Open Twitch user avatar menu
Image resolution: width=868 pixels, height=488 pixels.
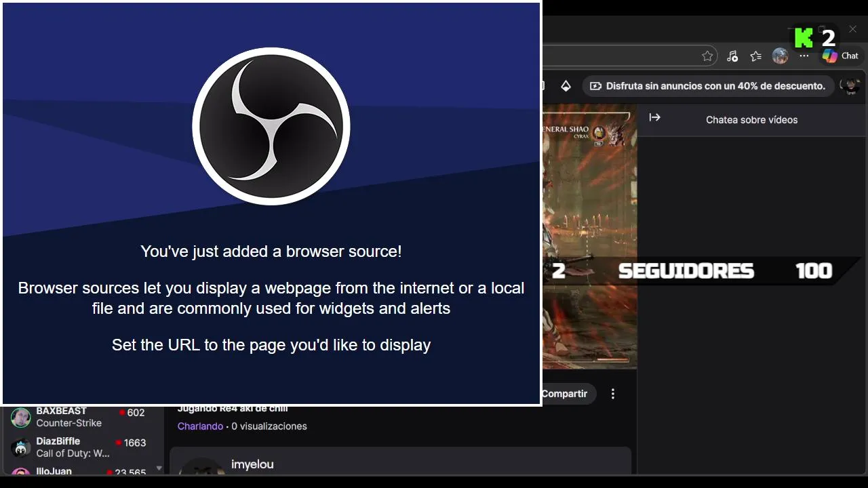click(850, 86)
